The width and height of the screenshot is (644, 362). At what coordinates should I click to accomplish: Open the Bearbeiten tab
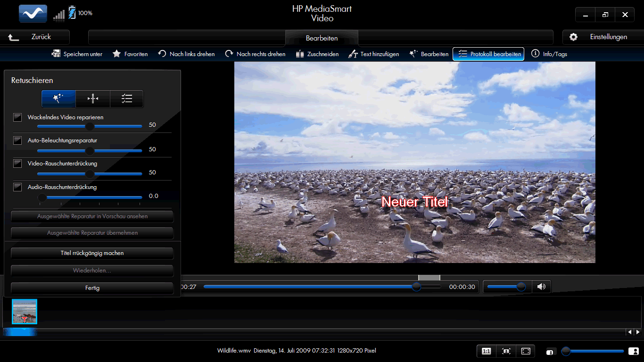pos(322,38)
